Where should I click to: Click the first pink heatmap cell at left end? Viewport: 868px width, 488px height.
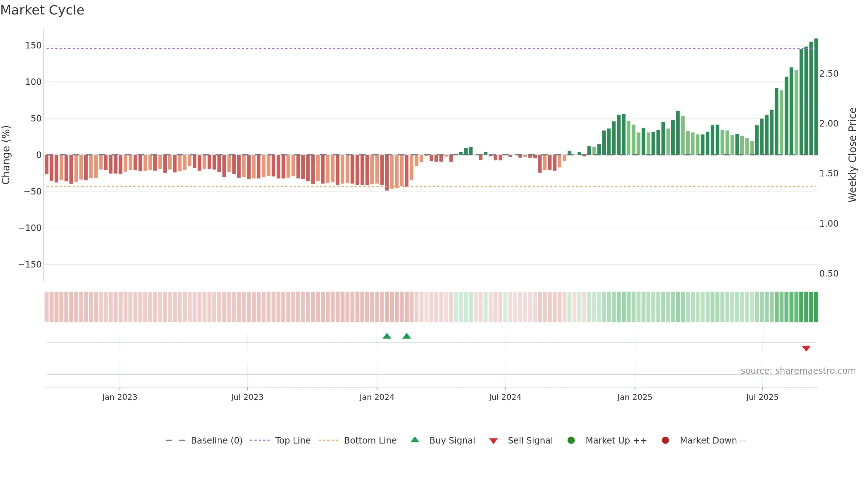[x=47, y=307]
